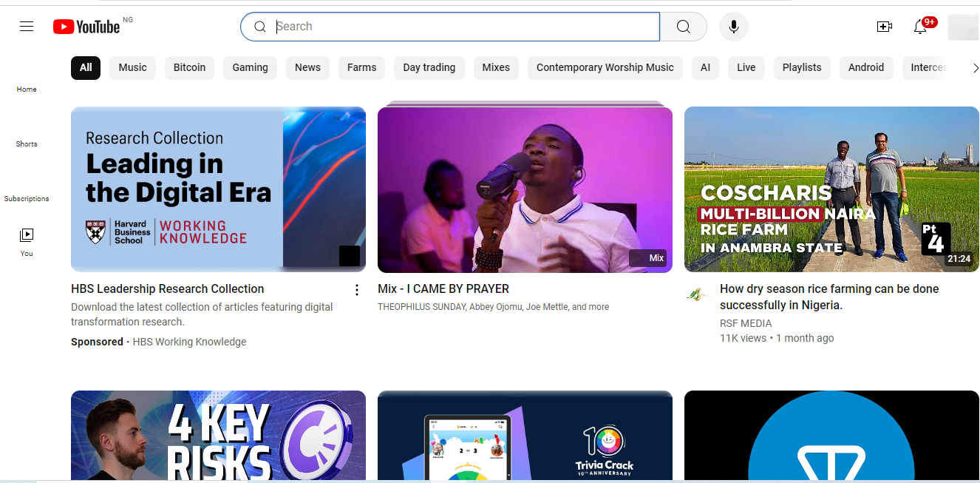
Task: Select the Android chip
Action: coord(866,67)
